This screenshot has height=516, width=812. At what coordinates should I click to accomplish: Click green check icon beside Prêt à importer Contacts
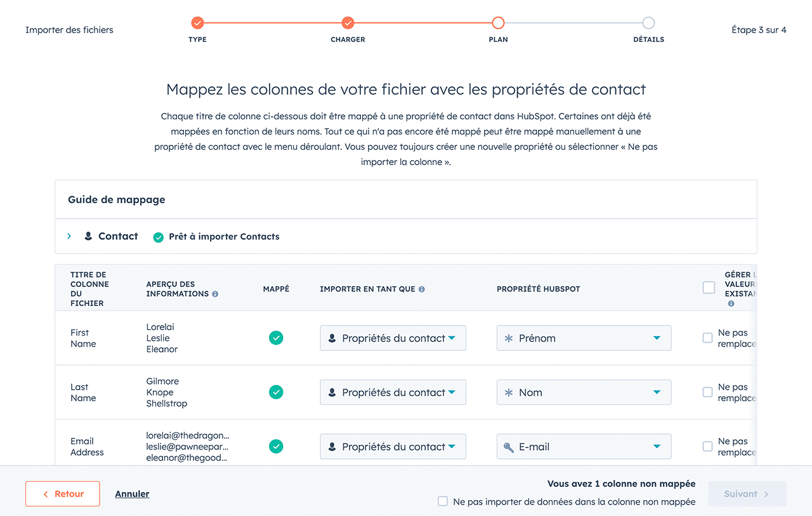click(x=159, y=237)
